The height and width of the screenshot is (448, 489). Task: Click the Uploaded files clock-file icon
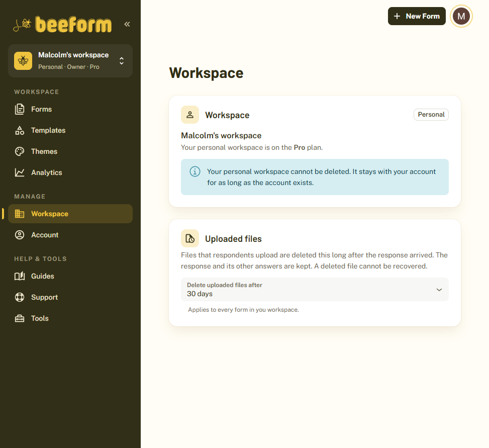click(x=190, y=239)
